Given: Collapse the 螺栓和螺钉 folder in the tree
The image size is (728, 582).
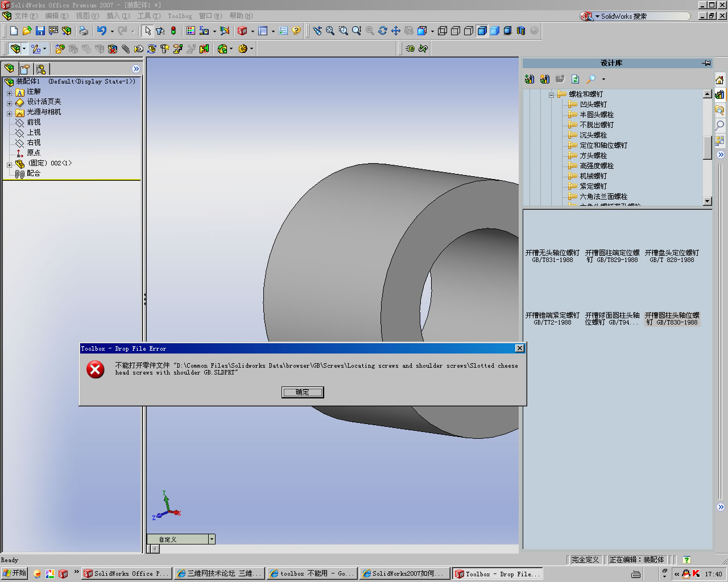Looking at the screenshot, I should coord(551,95).
